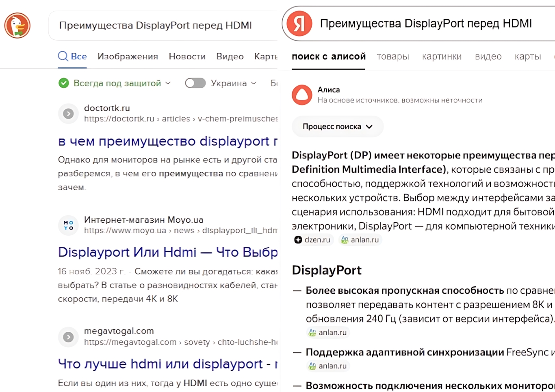Click the DuckDuckGo duck logo

(17, 26)
